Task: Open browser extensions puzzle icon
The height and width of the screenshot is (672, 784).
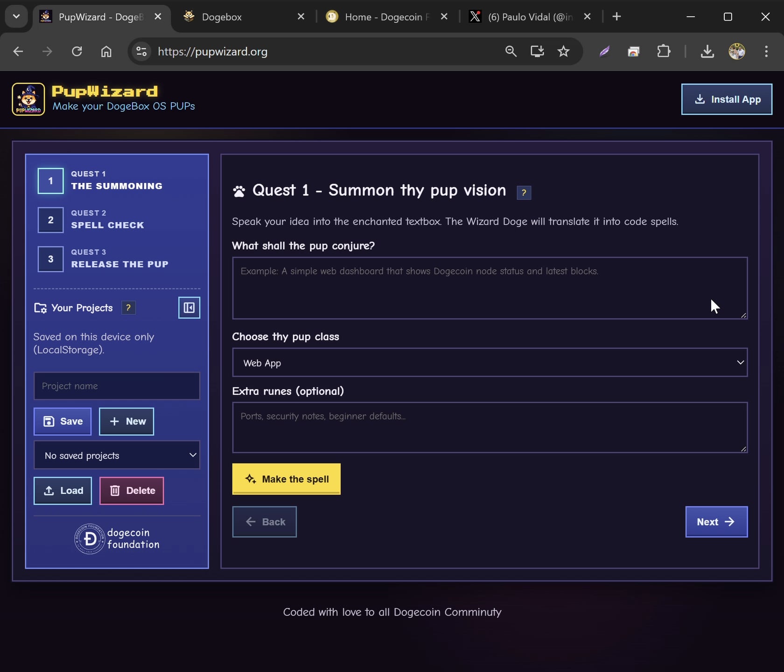Action: click(663, 51)
